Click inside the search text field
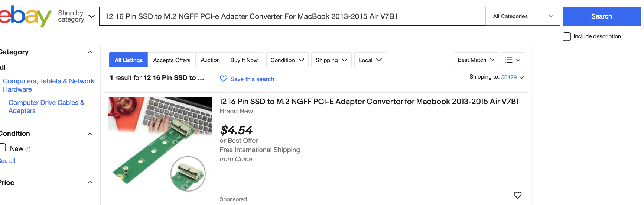 click(x=292, y=16)
